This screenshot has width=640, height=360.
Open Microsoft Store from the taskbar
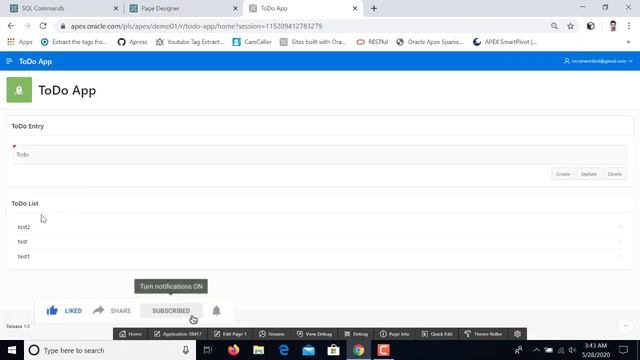click(333, 350)
